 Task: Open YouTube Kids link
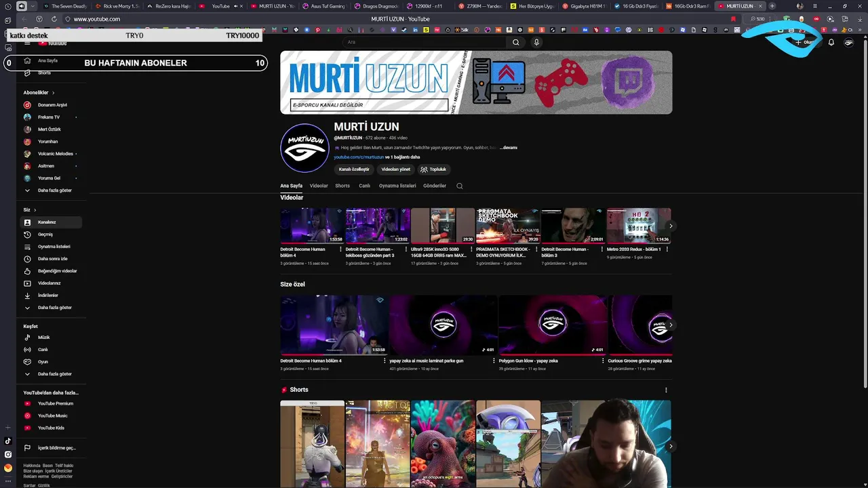coord(51,428)
